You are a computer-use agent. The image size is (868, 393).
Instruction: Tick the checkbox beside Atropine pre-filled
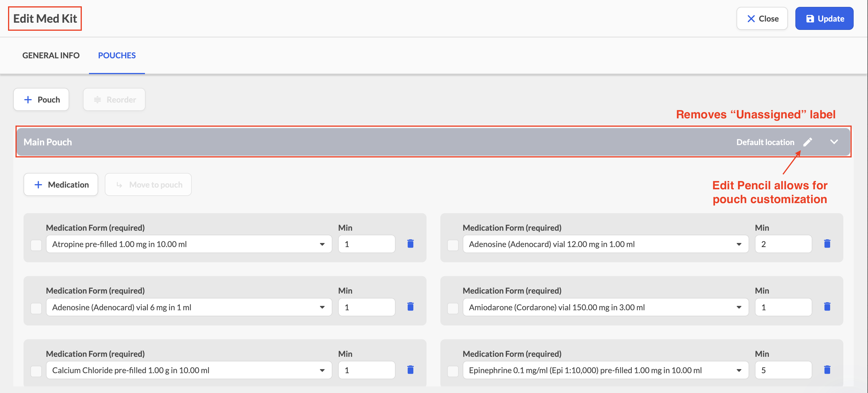(36, 245)
